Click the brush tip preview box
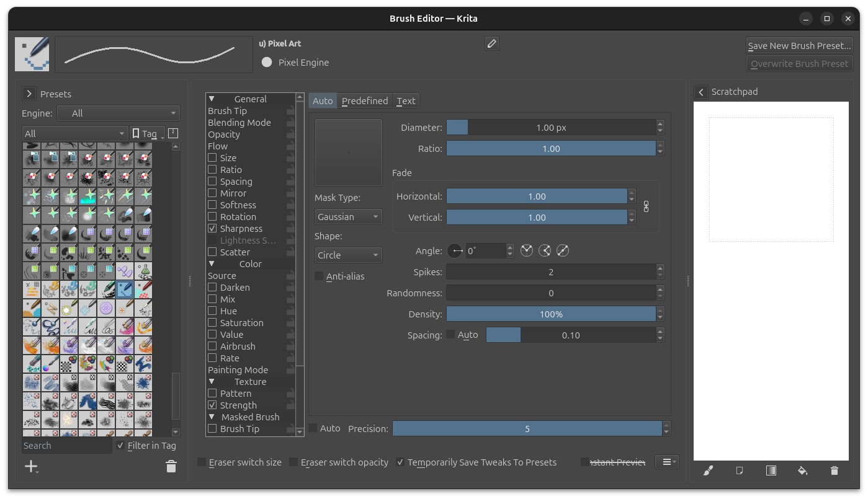The width and height of the screenshot is (868, 499). click(x=349, y=152)
